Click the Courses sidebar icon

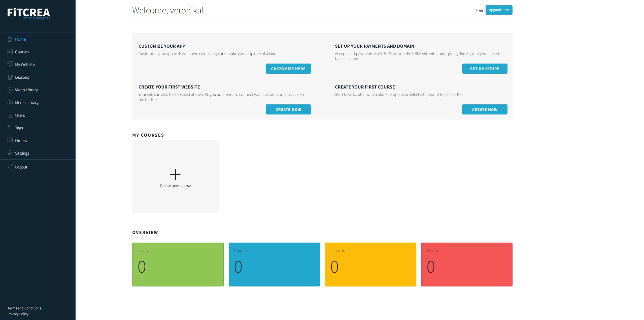tap(10, 51)
